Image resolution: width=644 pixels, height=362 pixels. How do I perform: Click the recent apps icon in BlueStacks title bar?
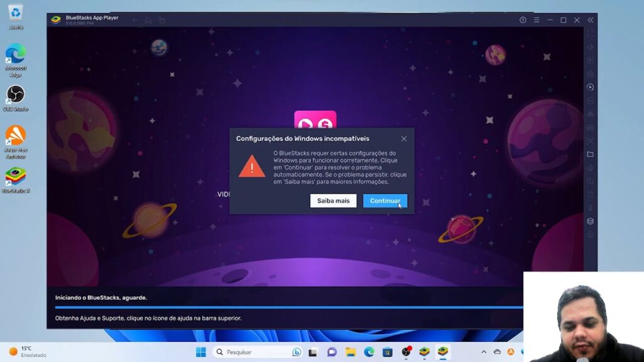pos(162,20)
